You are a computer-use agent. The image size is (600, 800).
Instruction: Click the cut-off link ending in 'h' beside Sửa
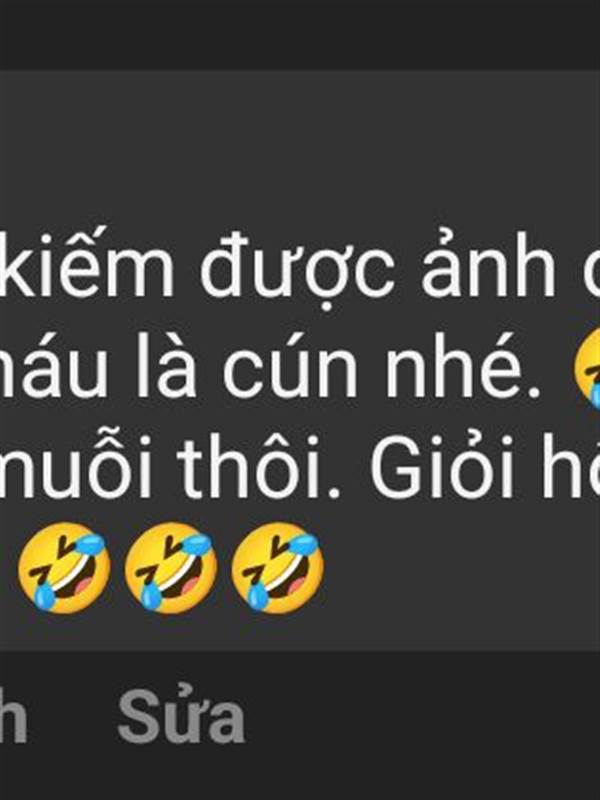[13, 716]
